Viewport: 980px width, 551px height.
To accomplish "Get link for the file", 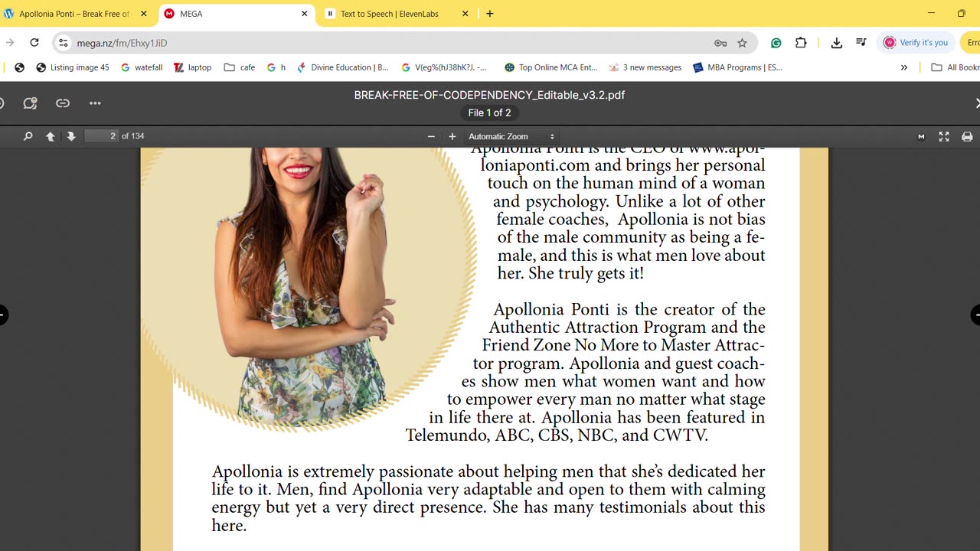I will pyautogui.click(x=63, y=103).
